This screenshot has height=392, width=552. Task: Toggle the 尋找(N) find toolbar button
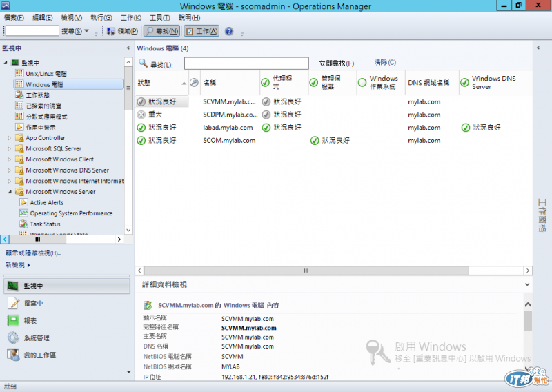tap(162, 31)
